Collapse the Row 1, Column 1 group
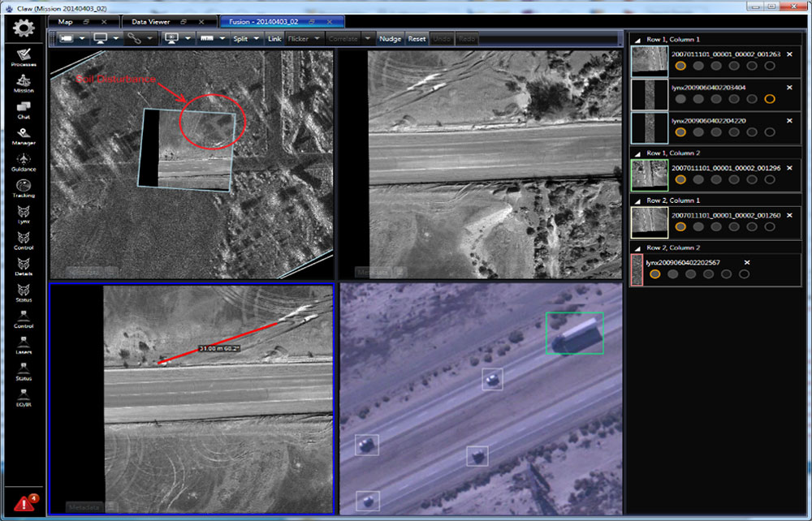The image size is (812, 521). 637,39
